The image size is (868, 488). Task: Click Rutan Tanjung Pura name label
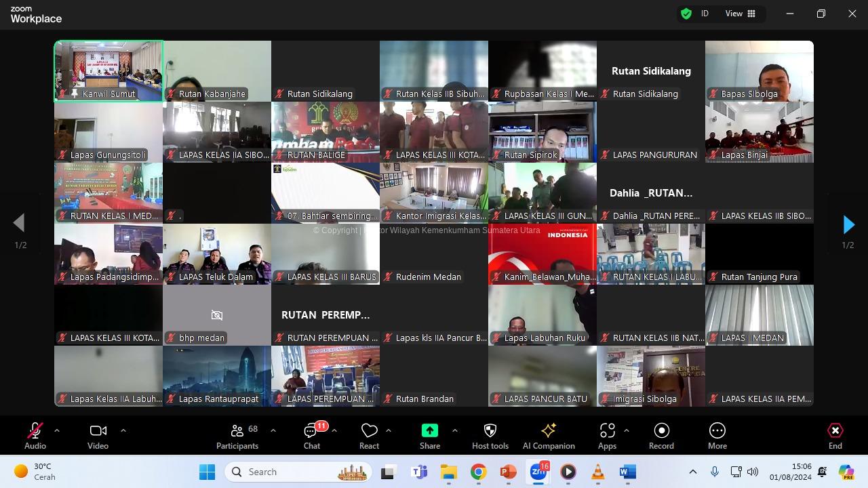[x=759, y=277]
